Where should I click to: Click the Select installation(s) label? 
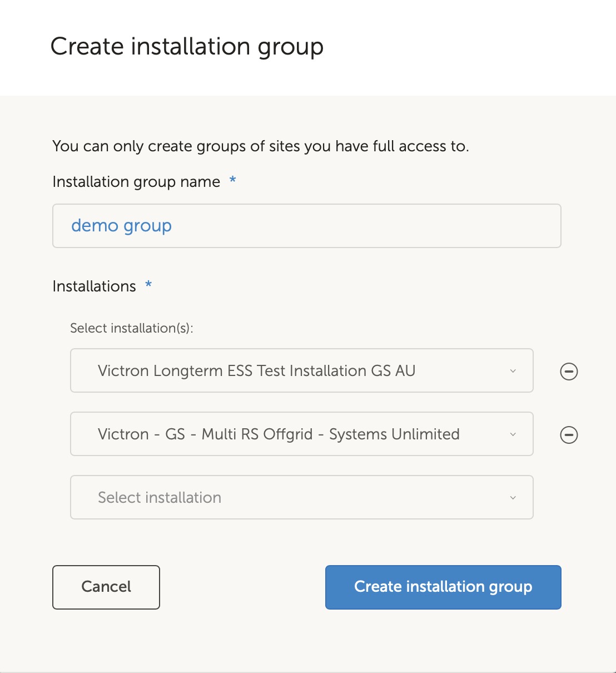pos(131,328)
